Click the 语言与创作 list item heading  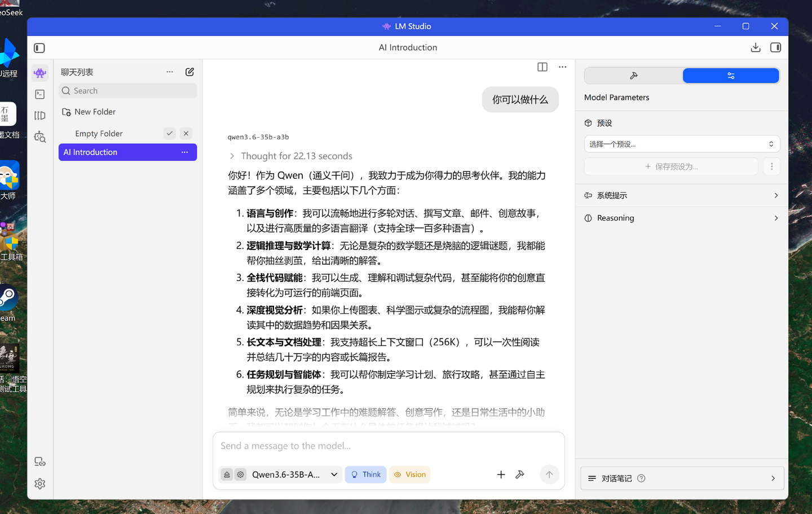[x=270, y=213]
